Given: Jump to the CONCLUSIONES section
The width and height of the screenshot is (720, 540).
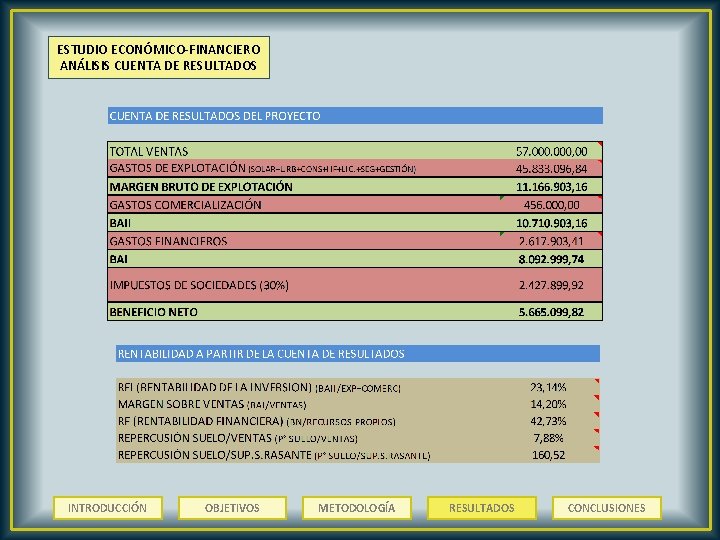Looking at the screenshot, I should (x=607, y=508).
